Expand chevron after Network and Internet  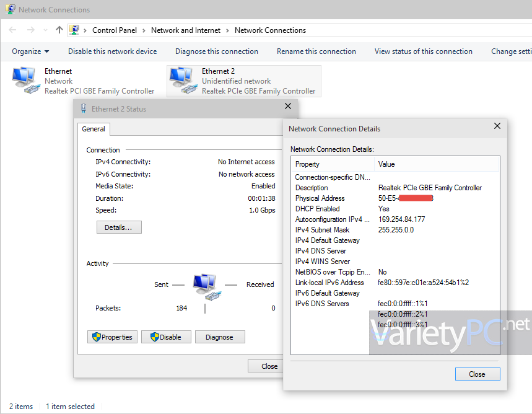point(228,30)
